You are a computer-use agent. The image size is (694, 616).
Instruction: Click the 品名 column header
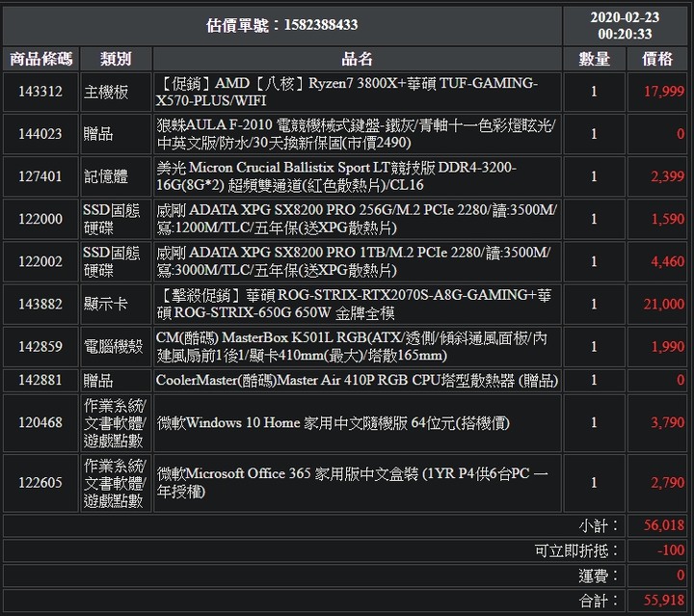(358, 59)
